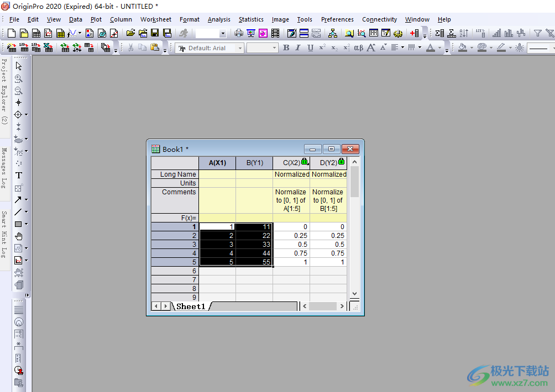This screenshot has width=555, height=392.
Task: Open the Project Explorer side panel
Action: coord(4,91)
